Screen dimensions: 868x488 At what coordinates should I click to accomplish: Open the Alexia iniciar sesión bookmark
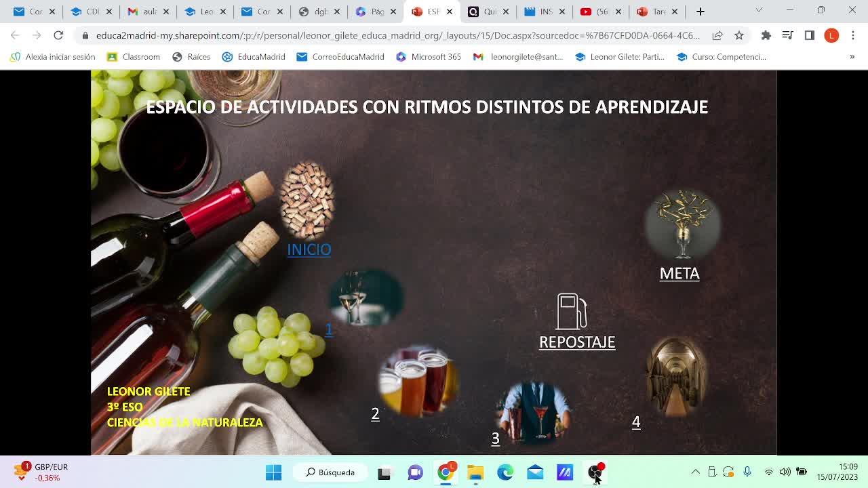click(52, 57)
